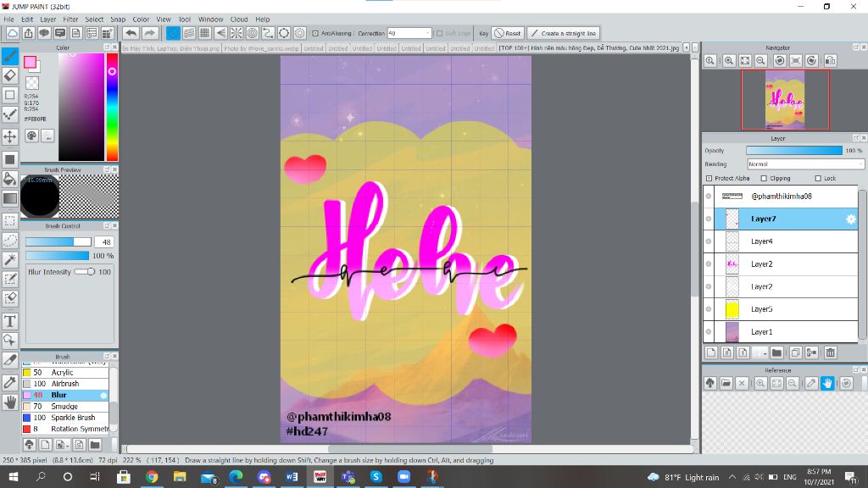Viewport: 868px width, 488px height.
Task: Click trash icon to delete layer
Action: coord(830,352)
